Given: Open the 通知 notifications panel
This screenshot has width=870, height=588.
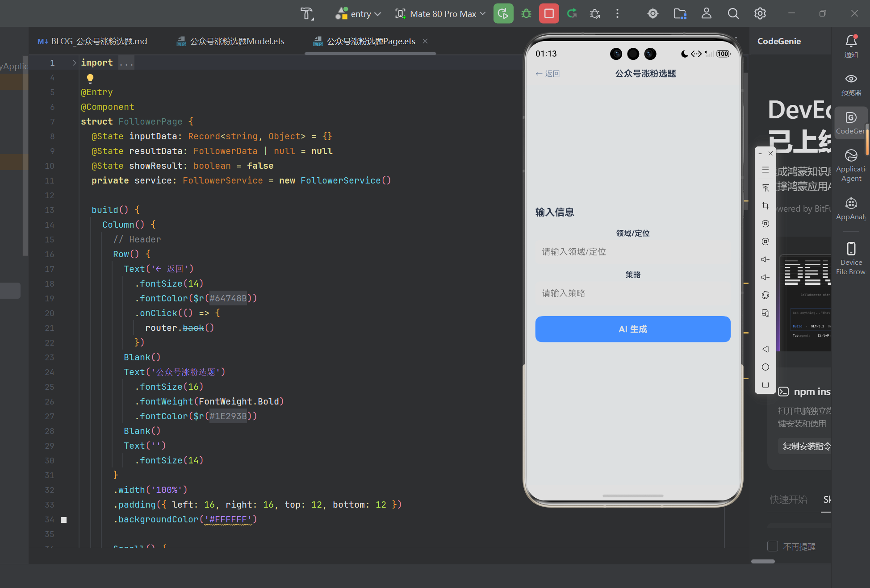Looking at the screenshot, I should click(x=851, y=46).
